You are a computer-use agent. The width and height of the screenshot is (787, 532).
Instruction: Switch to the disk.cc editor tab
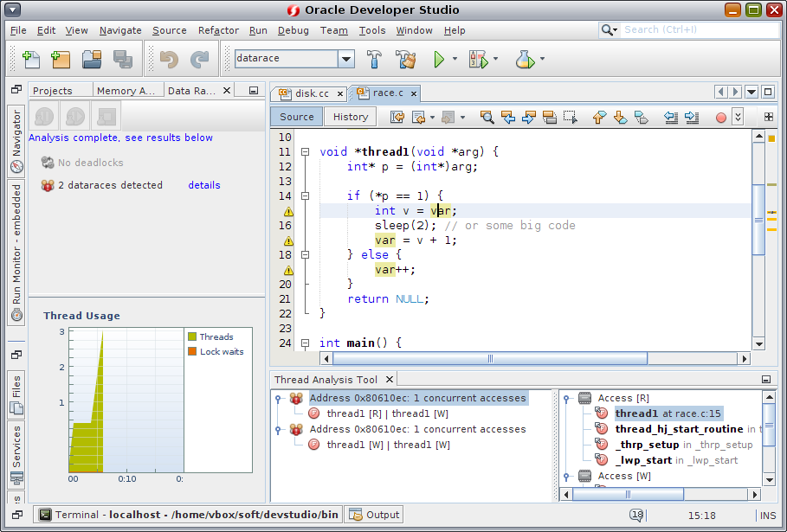point(311,93)
